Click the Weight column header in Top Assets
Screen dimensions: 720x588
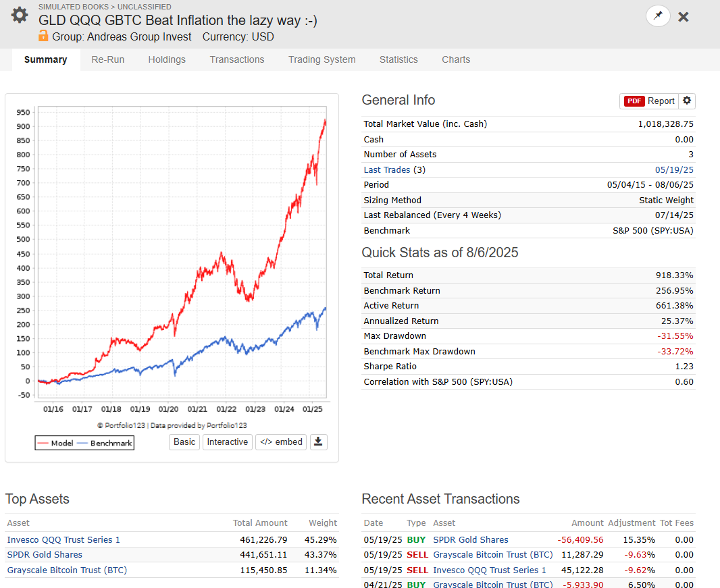323,523
